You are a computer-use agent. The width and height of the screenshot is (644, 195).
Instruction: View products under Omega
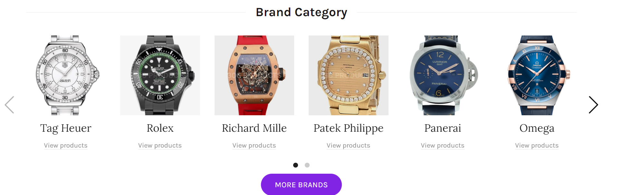pos(537,146)
